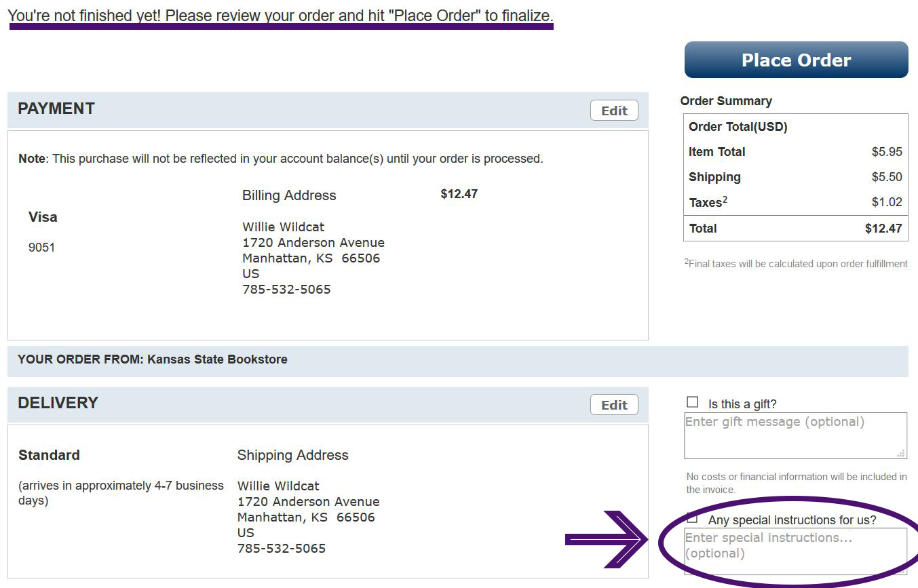Click the Item Total amount
This screenshot has height=588, width=918.
tap(887, 151)
